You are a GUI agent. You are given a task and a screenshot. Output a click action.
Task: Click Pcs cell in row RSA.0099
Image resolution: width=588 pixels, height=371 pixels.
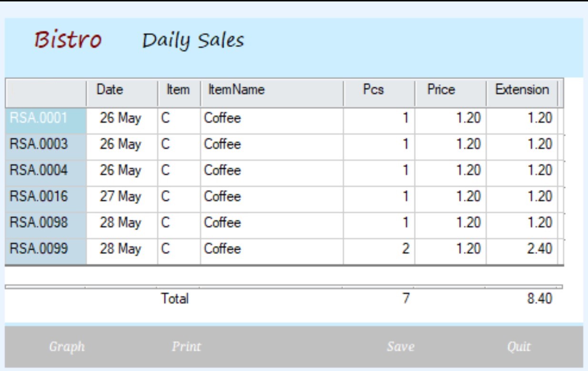click(x=379, y=249)
